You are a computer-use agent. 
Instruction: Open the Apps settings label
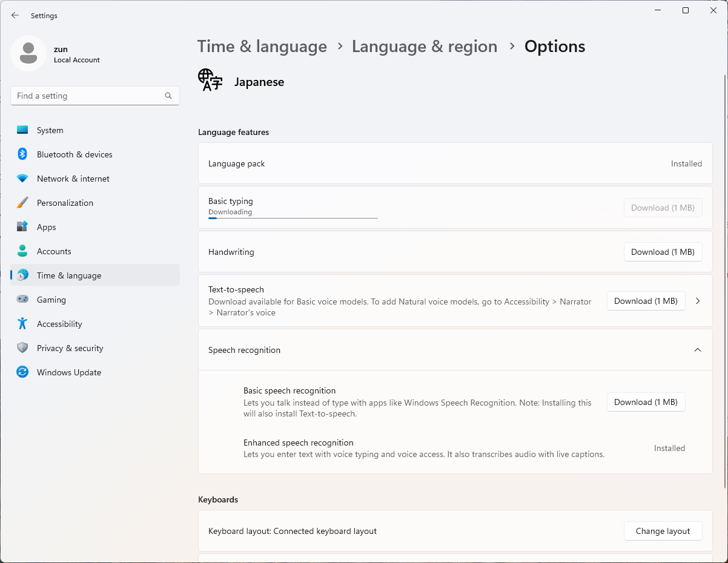[x=46, y=227]
